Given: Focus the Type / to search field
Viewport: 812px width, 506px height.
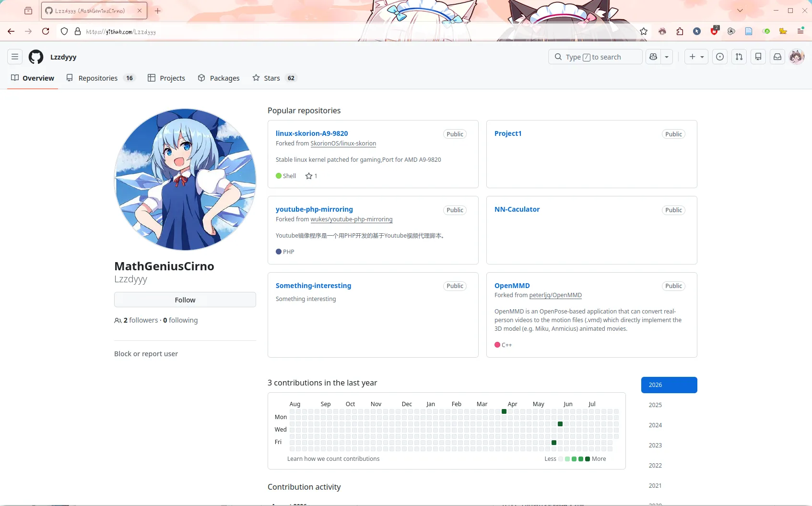Looking at the screenshot, I should [595, 57].
